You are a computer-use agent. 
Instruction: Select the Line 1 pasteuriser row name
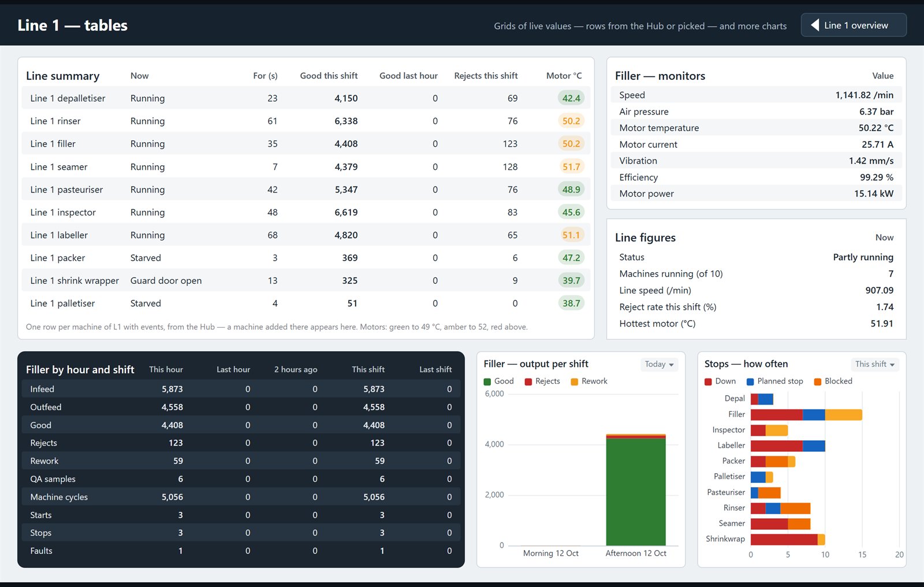pos(66,190)
